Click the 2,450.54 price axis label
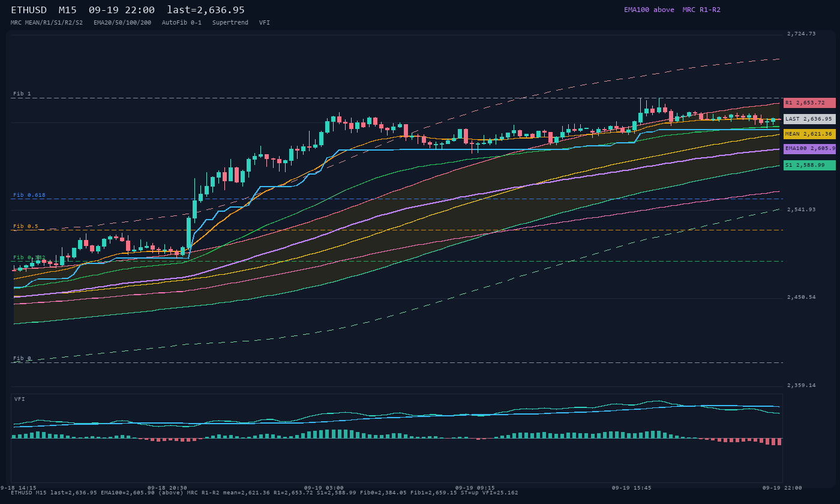This screenshot has height=504, width=840. tap(802, 297)
